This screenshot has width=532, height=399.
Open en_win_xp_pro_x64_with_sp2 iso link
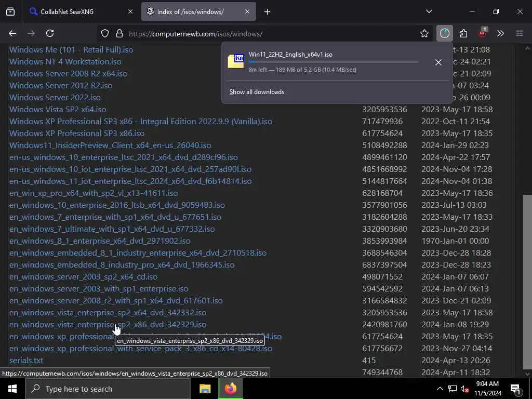[94, 193]
